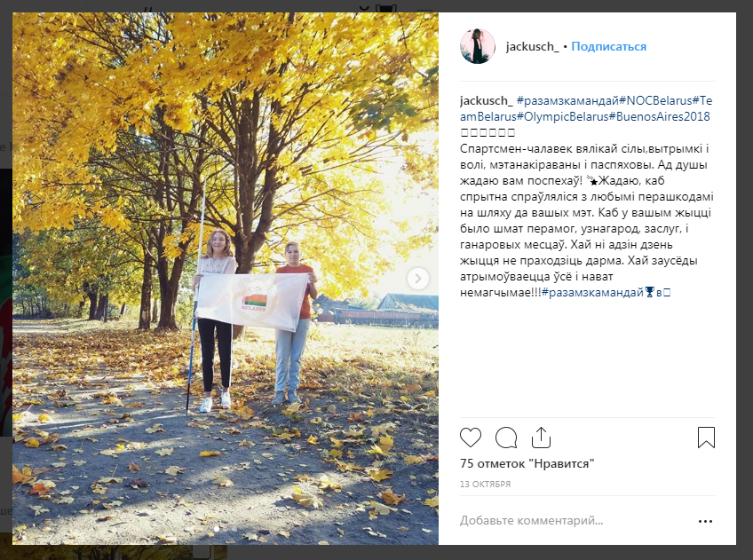The image size is (753, 560).
Task: Open the 13 октября post date
Action: [x=485, y=485]
